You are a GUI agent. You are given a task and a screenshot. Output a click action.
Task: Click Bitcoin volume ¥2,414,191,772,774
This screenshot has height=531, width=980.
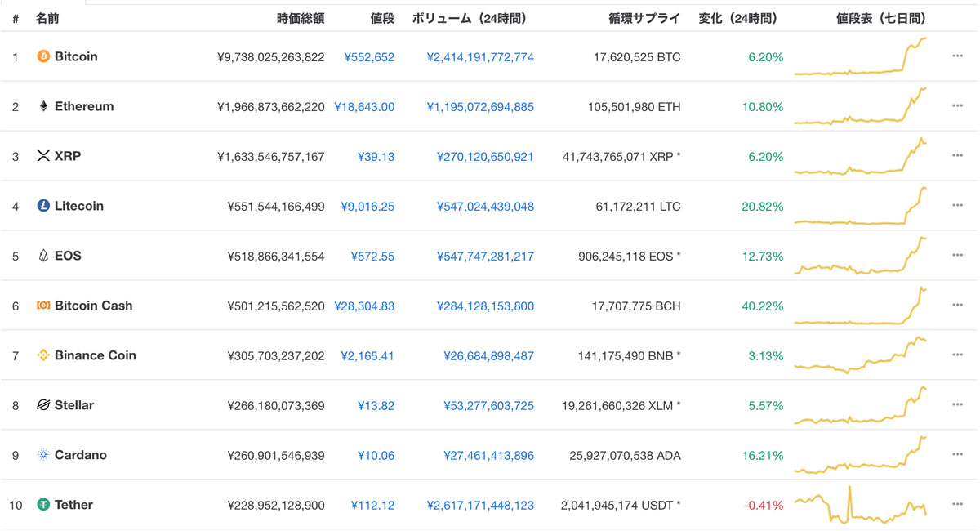480,57
